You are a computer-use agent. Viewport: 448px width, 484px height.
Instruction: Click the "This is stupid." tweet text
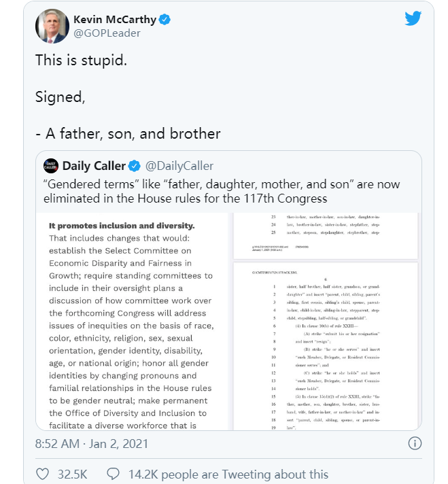[x=81, y=60]
